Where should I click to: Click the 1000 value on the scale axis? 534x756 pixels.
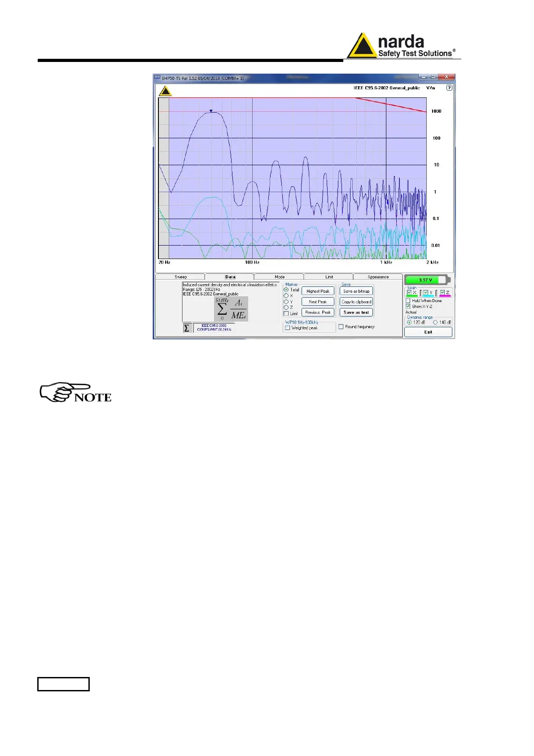pos(436,111)
